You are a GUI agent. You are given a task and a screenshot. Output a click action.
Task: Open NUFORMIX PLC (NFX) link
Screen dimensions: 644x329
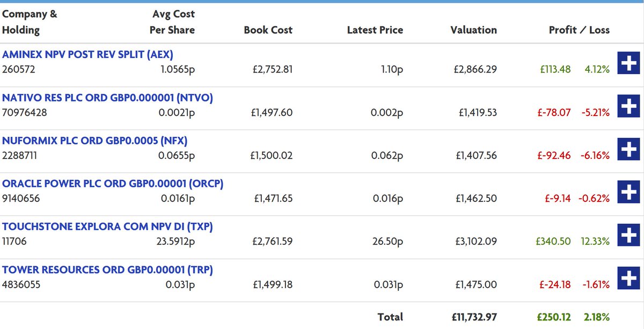pos(95,141)
